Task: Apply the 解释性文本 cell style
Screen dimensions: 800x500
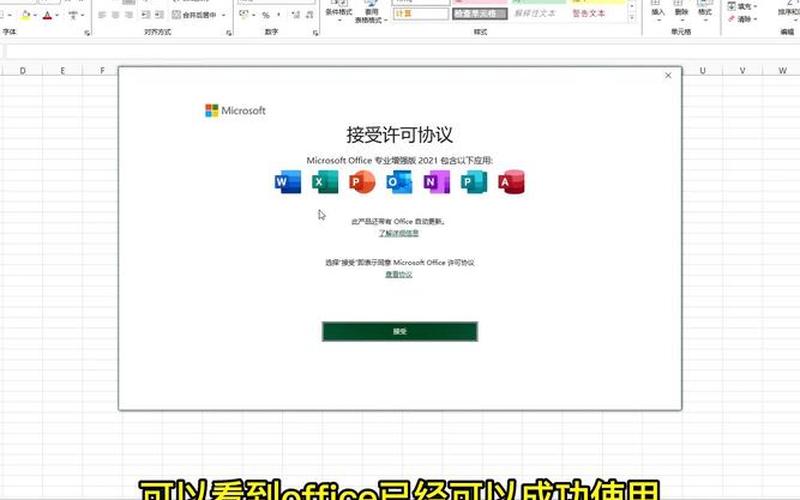Action: tap(538, 13)
